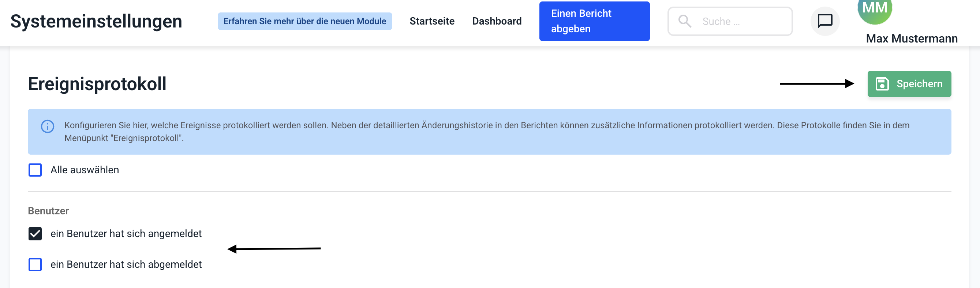Viewport: 980px width, 288px height.
Task: Click the magnifier search icon
Action: tap(684, 21)
